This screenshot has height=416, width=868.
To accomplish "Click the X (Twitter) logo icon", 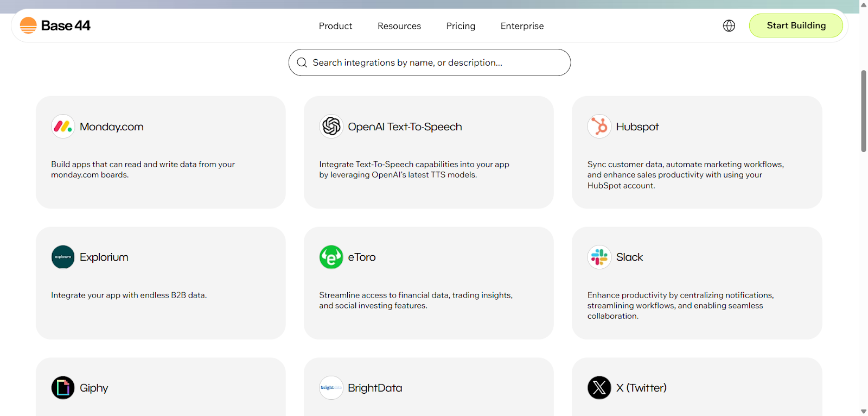I will coord(599,388).
